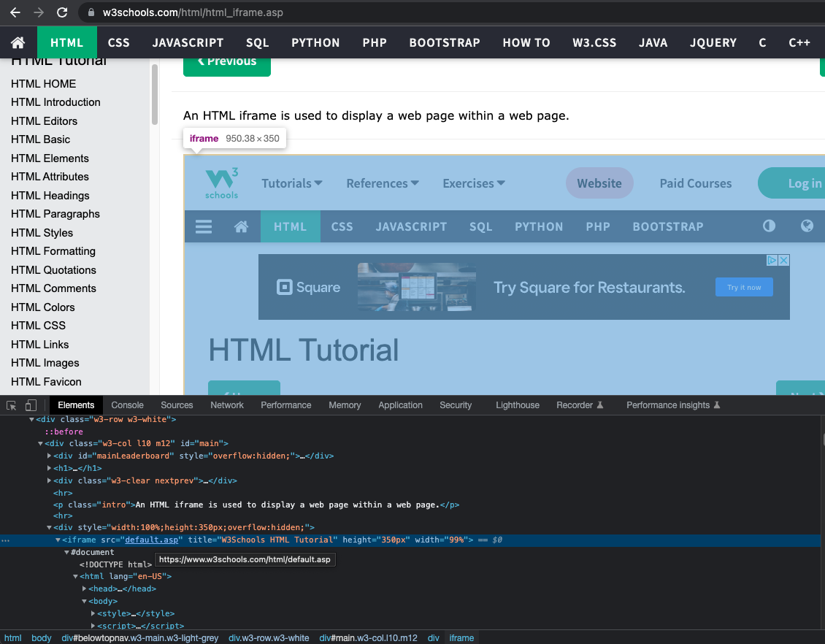Click CSS in the top navbar
The image size is (825, 644).
[118, 42]
